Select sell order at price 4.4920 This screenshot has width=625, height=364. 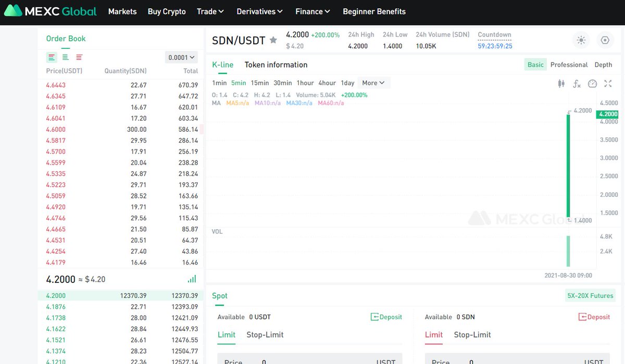[121, 207]
